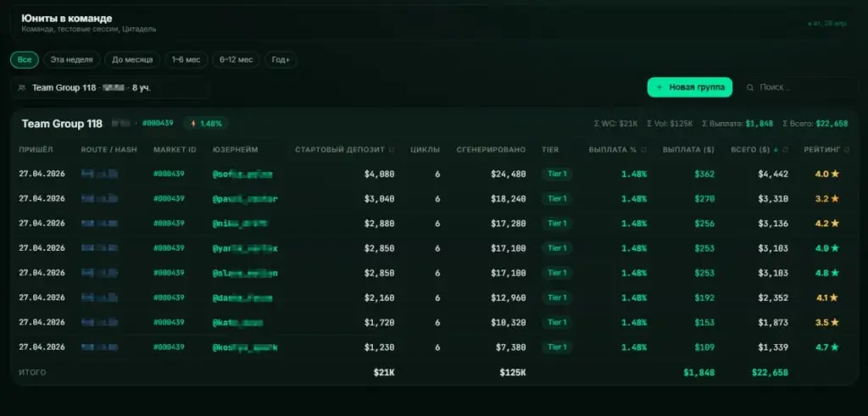Click the sort icon next to Стартовый депозит

tap(392, 150)
